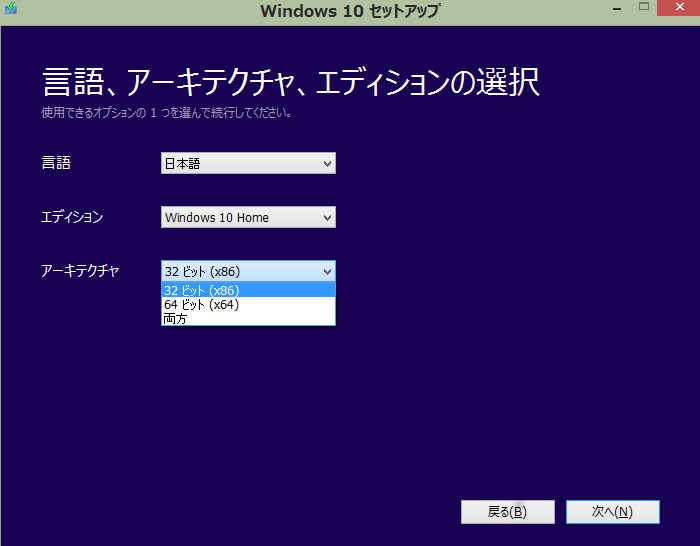Open the 言語 dropdown showing 日本語
Viewport: 700px width, 546px height.
248,163
